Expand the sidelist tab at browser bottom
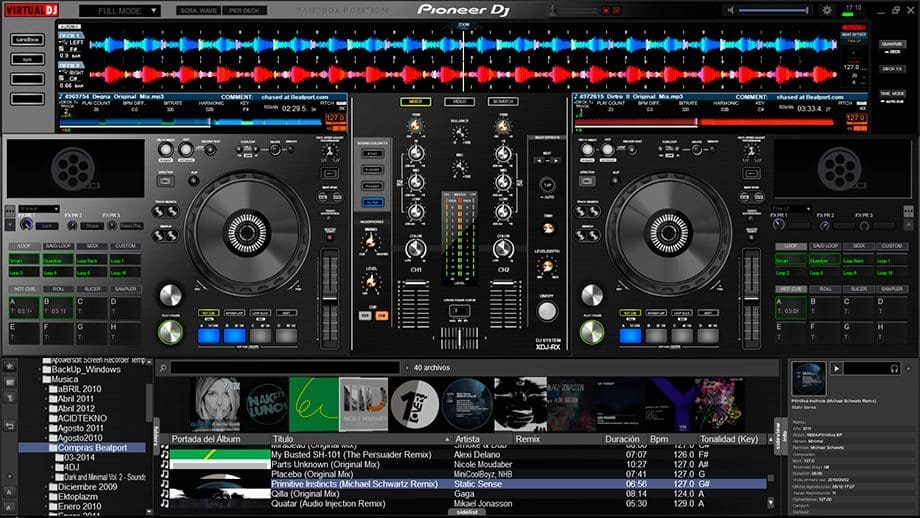The width and height of the screenshot is (920, 518). coord(468,512)
